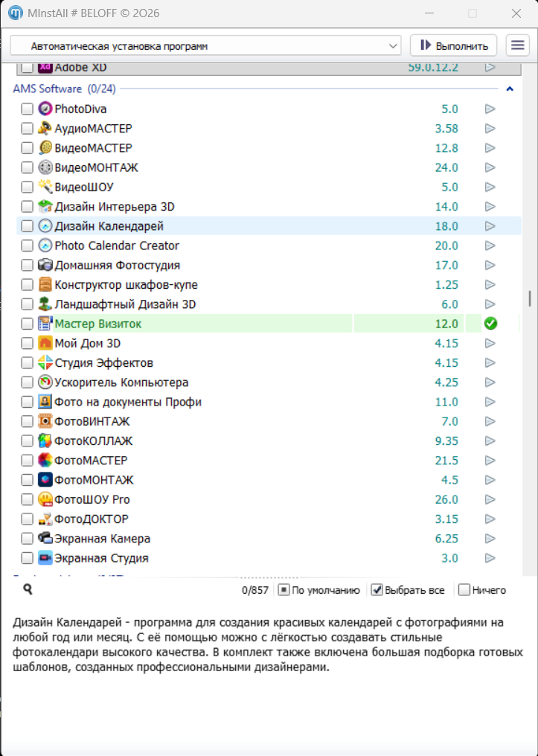The image size is (538, 756).
Task: Run PhotoDiva with its play arrow
Action: click(x=490, y=109)
